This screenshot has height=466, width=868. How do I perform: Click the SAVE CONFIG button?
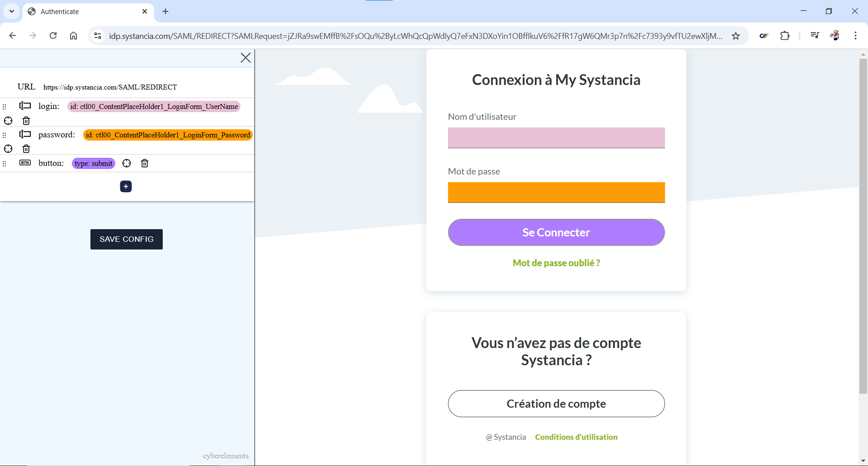[x=127, y=239]
